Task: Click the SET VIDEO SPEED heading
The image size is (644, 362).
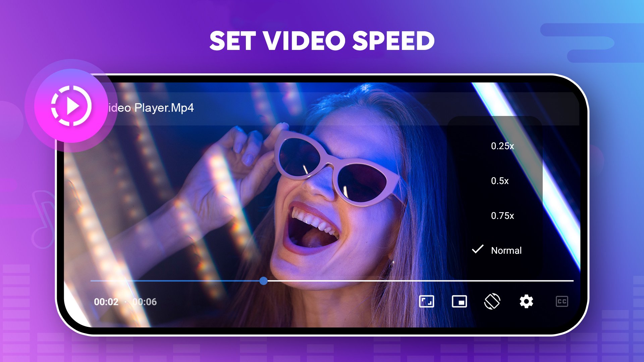Action: 322,41
